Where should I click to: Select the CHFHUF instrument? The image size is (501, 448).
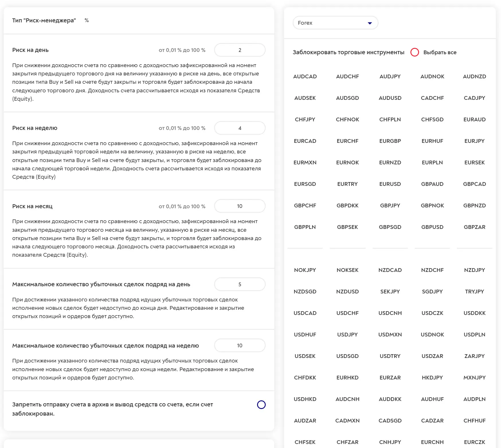[x=475, y=420]
